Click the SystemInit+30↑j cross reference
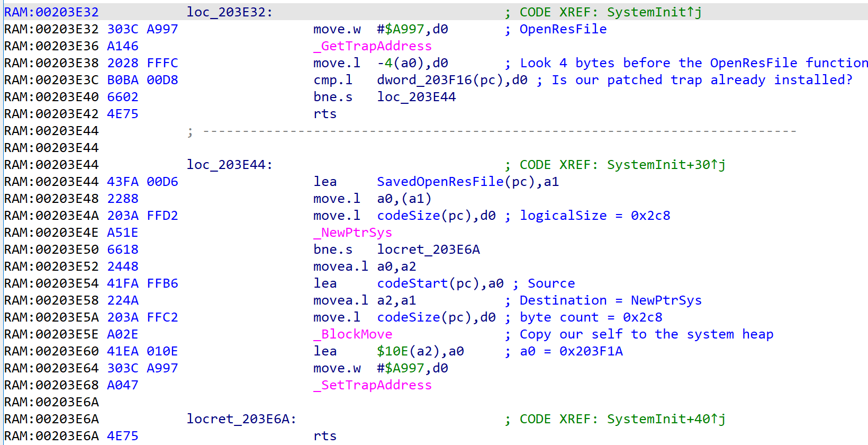868x445 pixels. (x=666, y=165)
